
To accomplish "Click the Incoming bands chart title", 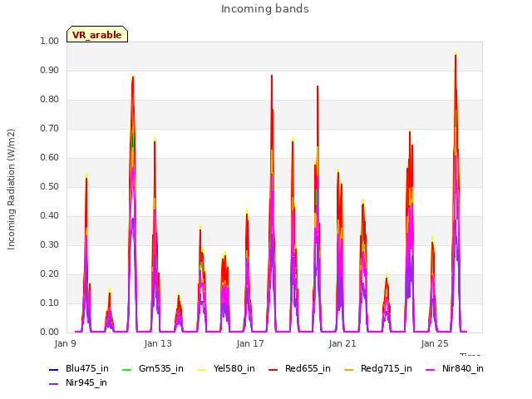I will [265, 9].
